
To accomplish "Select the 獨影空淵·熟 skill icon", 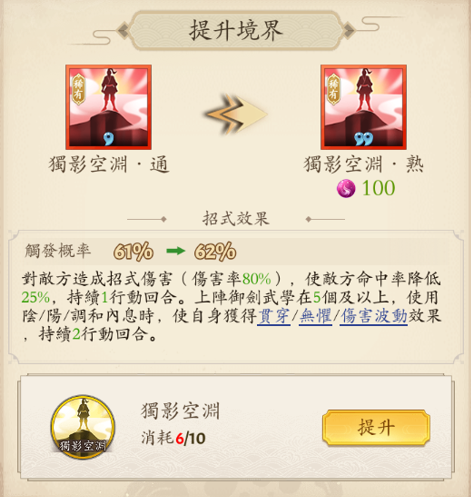I will (364, 107).
